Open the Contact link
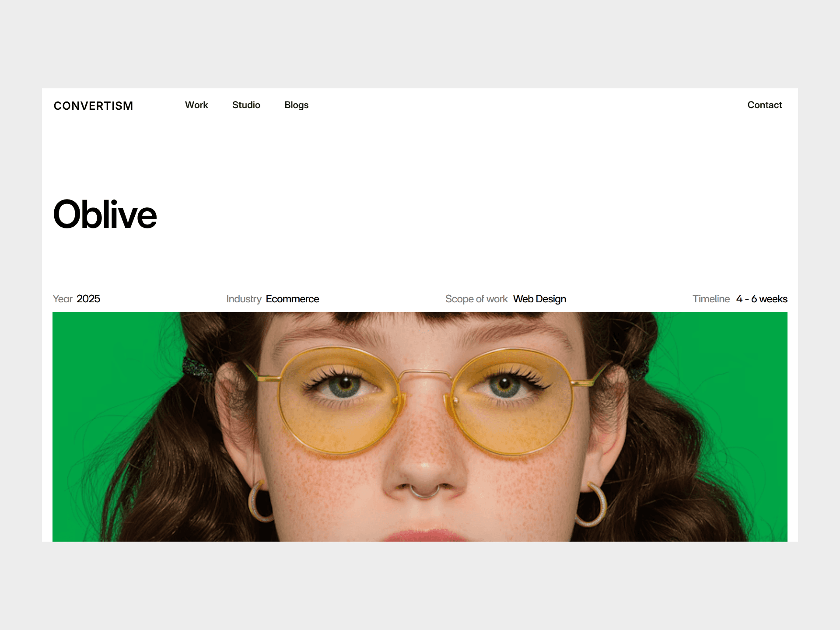 [x=764, y=105]
